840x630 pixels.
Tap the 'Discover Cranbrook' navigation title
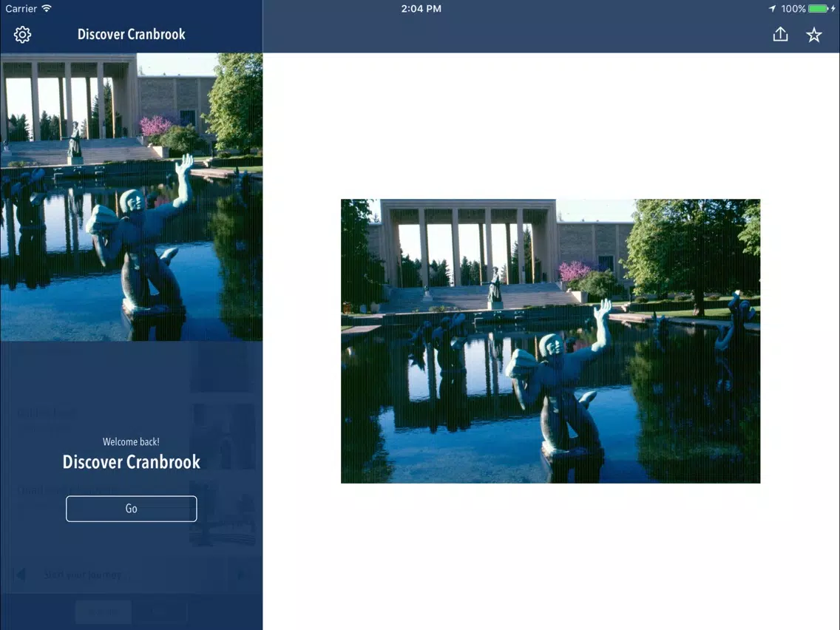pos(132,34)
